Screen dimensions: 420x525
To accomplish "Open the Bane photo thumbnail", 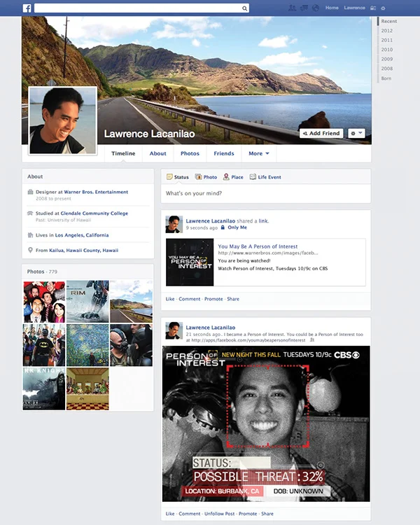I will click(x=131, y=345).
